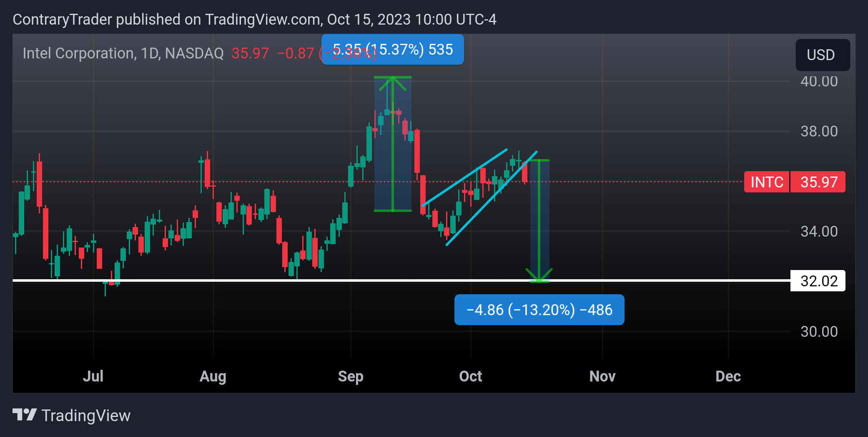
Task: Click the 35.97 current price label on axis
Action: [x=818, y=182]
